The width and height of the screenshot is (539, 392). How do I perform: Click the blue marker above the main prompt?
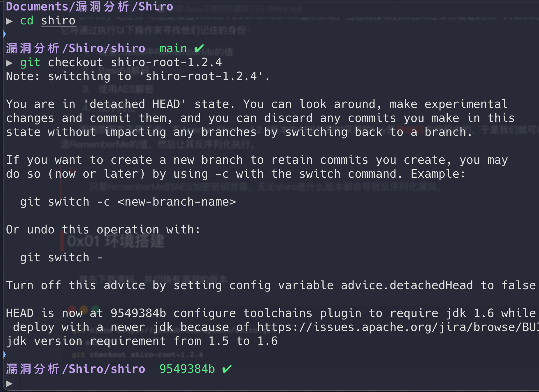click(x=4, y=34)
